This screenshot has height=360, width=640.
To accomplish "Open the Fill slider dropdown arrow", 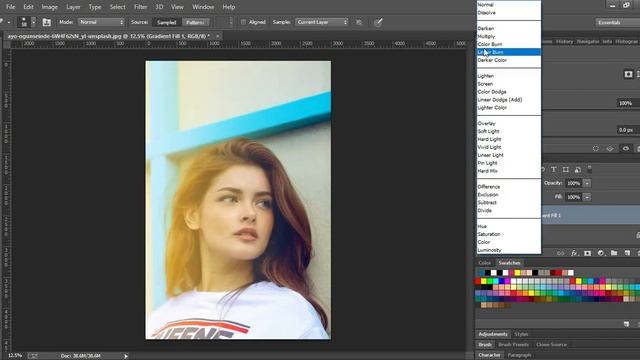I will pyautogui.click(x=587, y=197).
